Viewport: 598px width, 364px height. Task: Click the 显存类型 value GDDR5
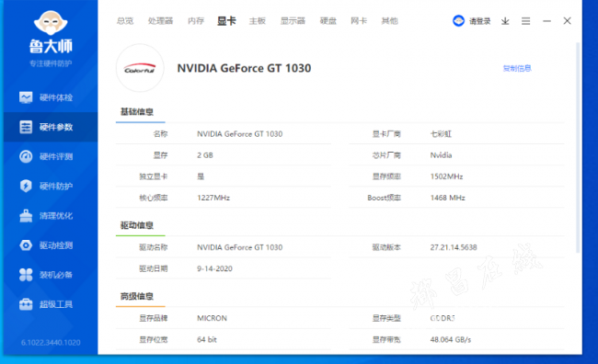[443, 318]
